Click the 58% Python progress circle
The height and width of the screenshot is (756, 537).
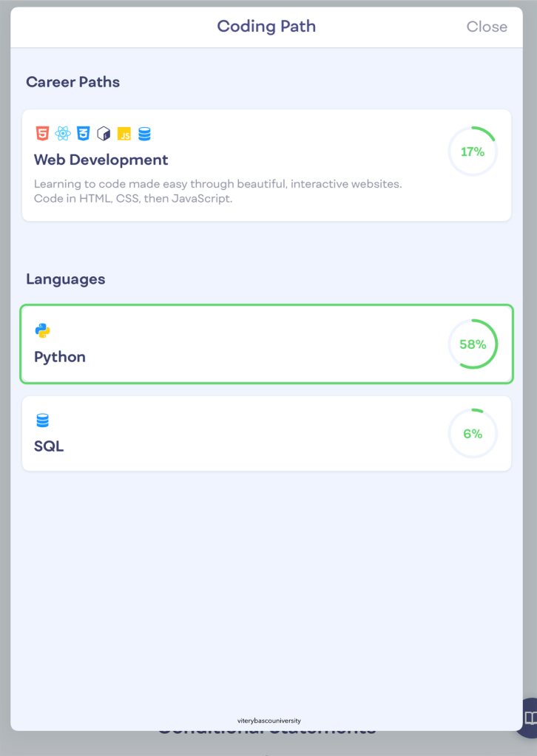pos(473,344)
